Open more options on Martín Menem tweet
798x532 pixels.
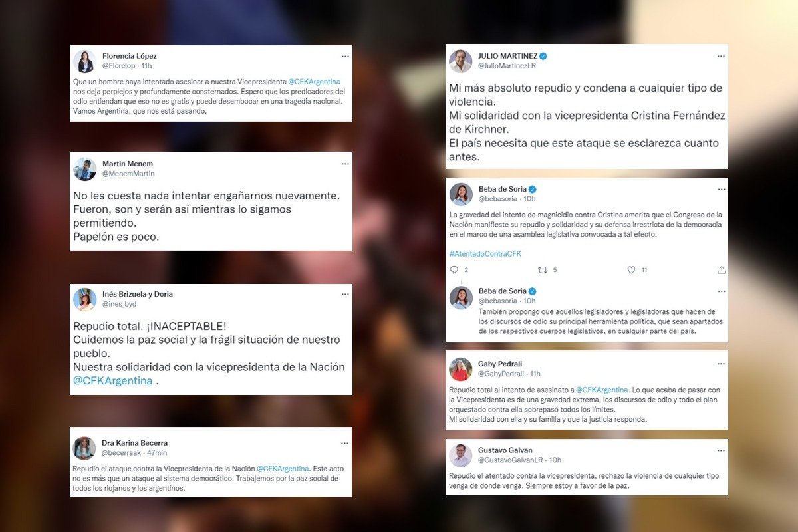pyautogui.click(x=345, y=163)
